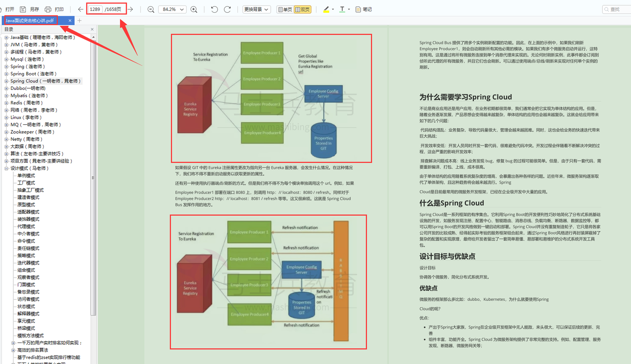Expand the 多线程 outline node
The height and width of the screenshot is (364, 631).
pos(7,52)
